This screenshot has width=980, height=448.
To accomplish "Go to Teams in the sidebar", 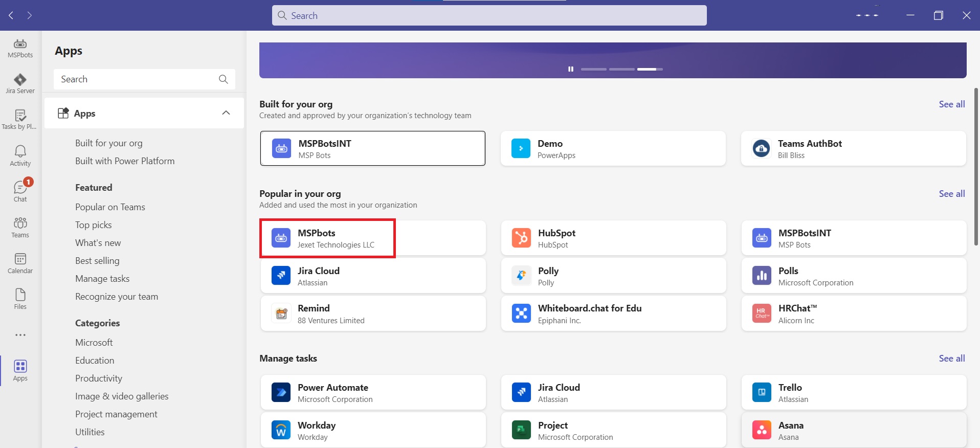I will tap(20, 227).
